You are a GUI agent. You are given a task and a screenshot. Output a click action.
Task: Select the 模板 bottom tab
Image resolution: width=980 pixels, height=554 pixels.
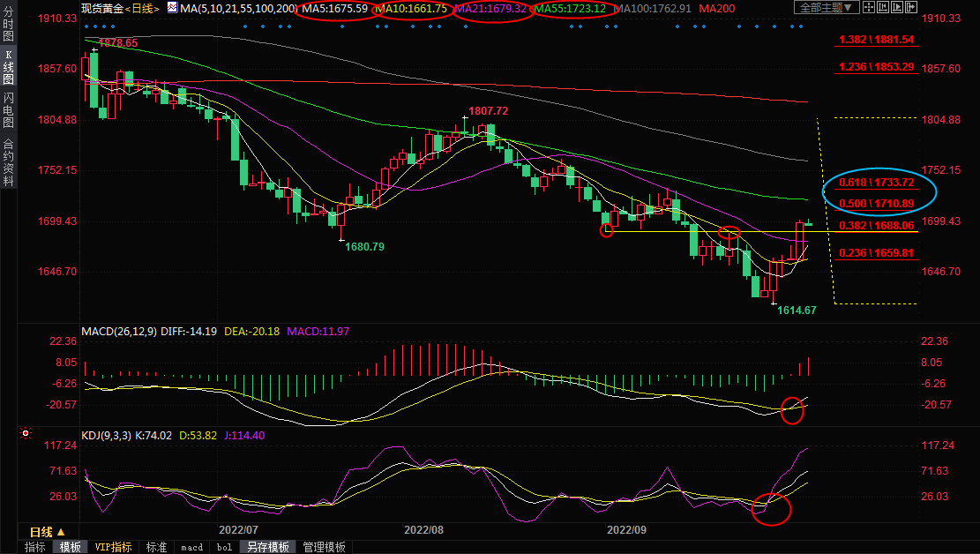click(x=71, y=547)
